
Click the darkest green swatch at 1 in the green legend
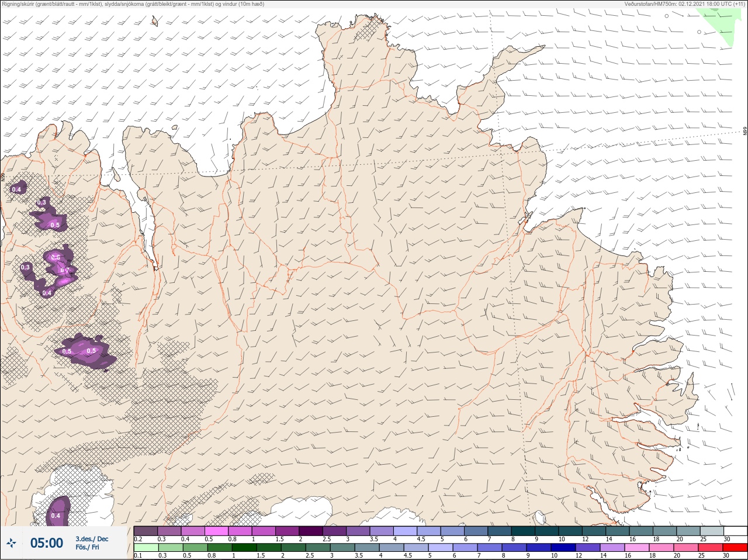click(244, 548)
